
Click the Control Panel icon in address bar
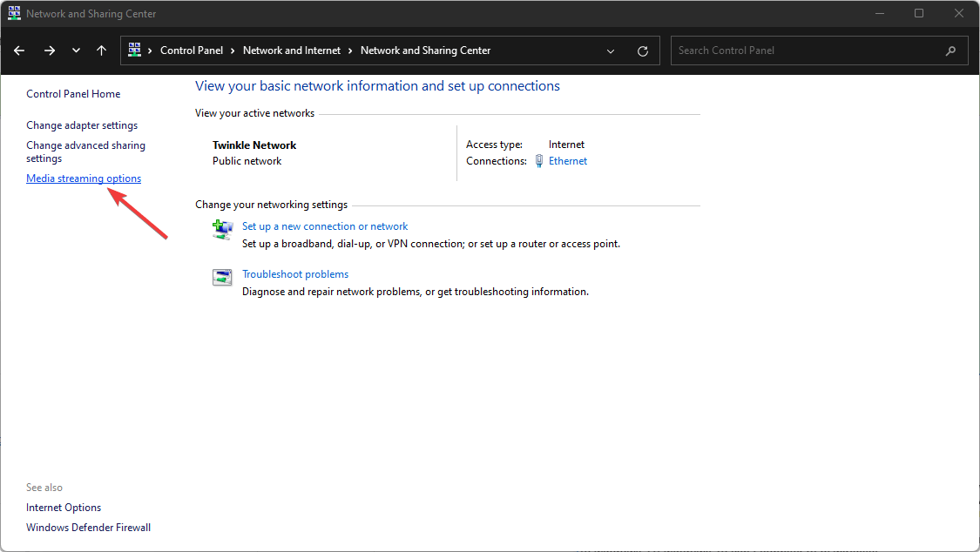point(135,50)
